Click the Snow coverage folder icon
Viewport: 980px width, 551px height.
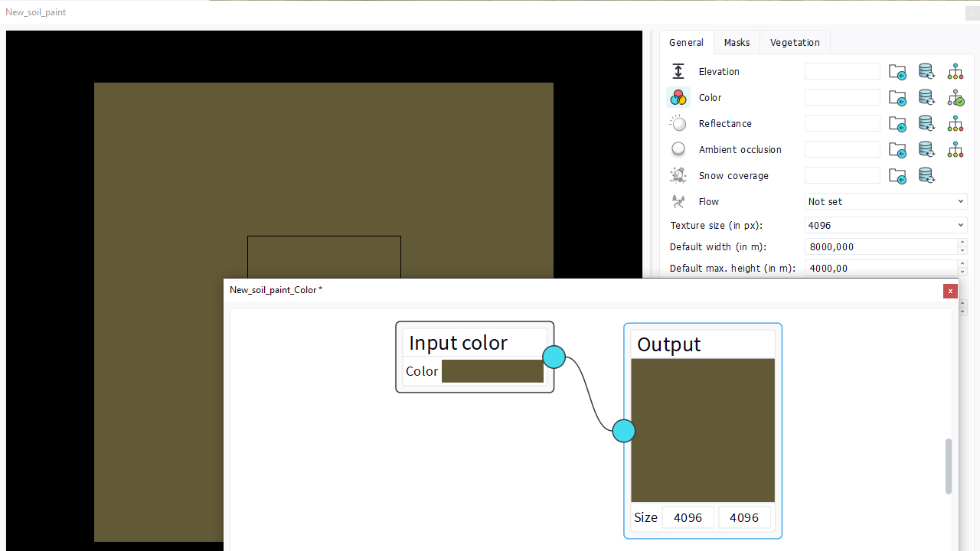pyautogui.click(x=897, y=176)
